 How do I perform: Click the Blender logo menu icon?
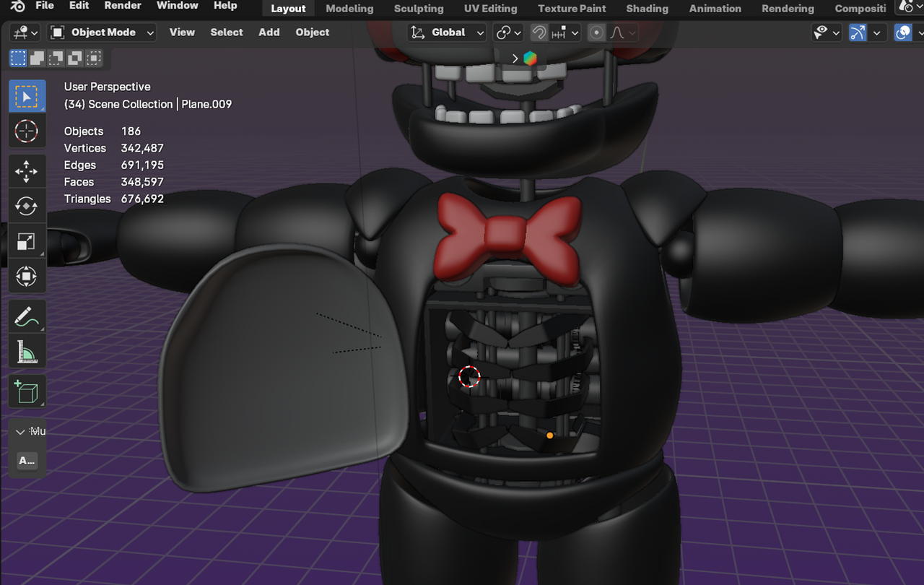pos(18,6)
